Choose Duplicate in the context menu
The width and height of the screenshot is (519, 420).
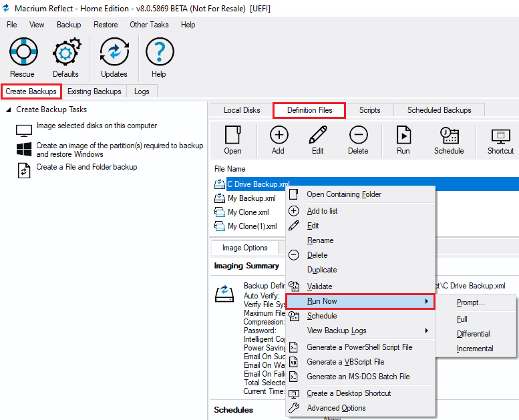(361, 270)
